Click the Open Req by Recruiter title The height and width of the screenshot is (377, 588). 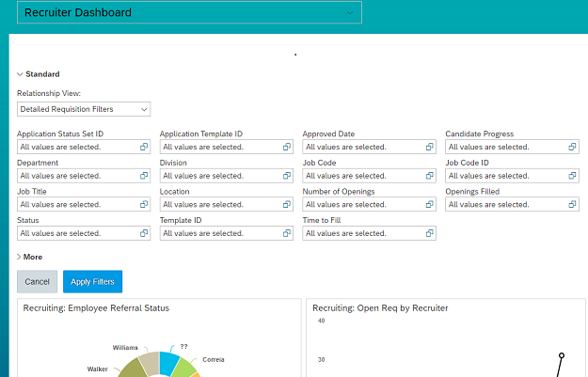(380, 308)
